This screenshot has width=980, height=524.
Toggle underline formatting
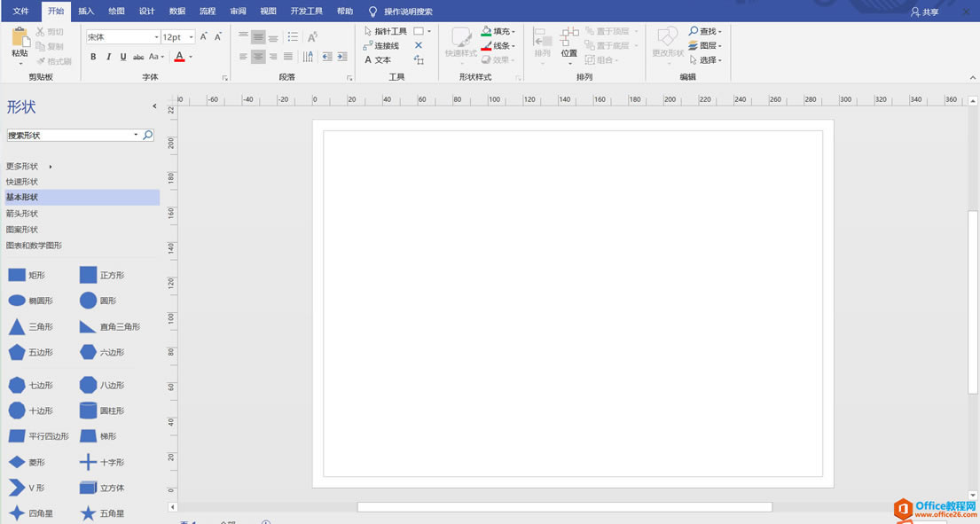pos(122,57)
